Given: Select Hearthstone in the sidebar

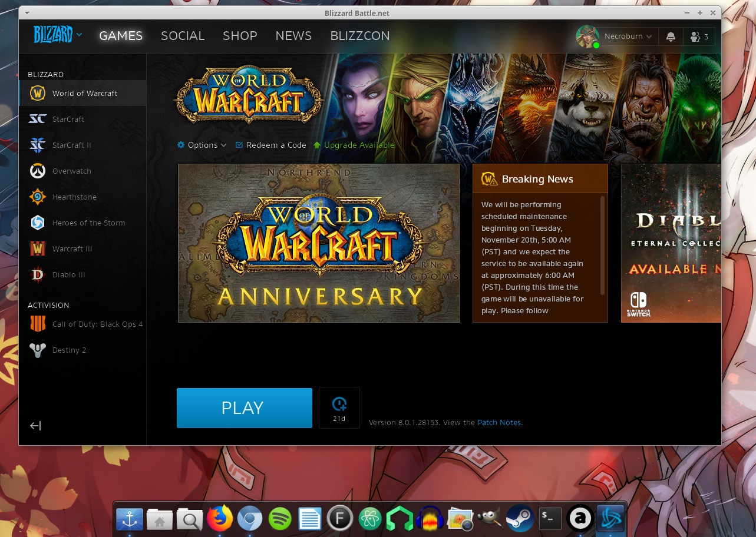Looking at the screenshot, I should 74,197.
